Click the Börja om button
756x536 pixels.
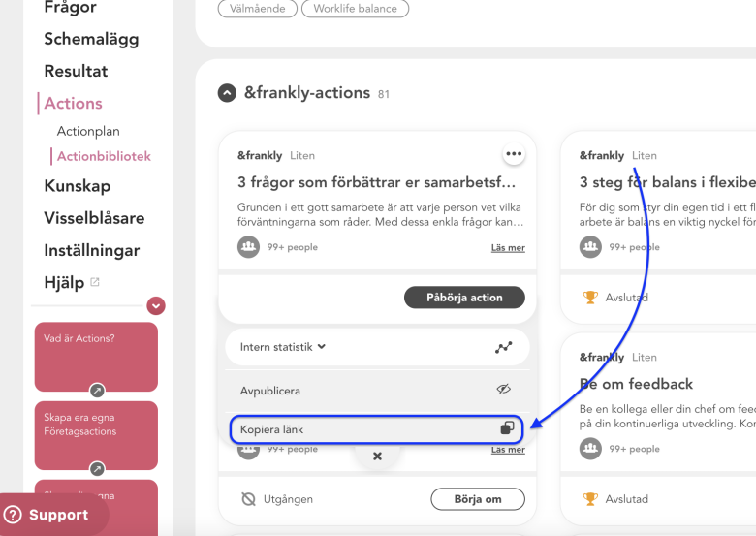(478, 499)
